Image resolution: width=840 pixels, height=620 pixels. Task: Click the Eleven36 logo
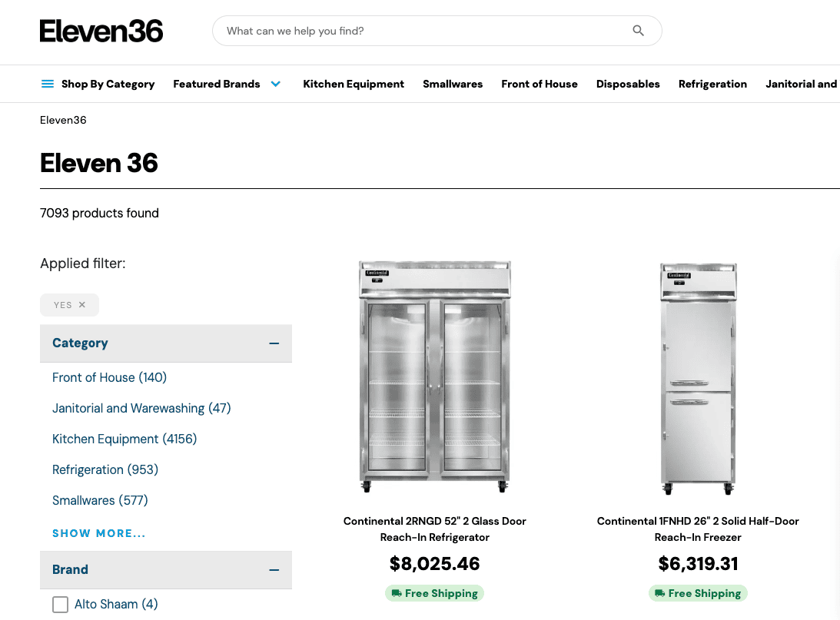click(101, 31)
